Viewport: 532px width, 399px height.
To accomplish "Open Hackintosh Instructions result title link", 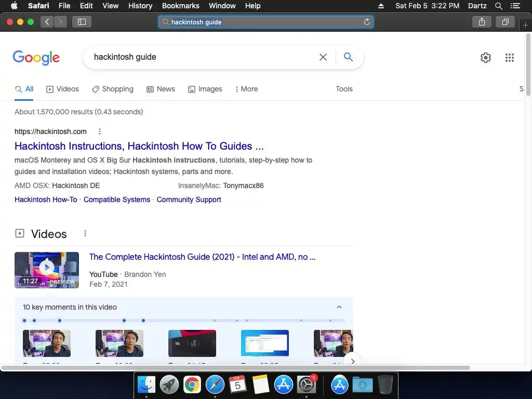I will (x=139, y=146).
